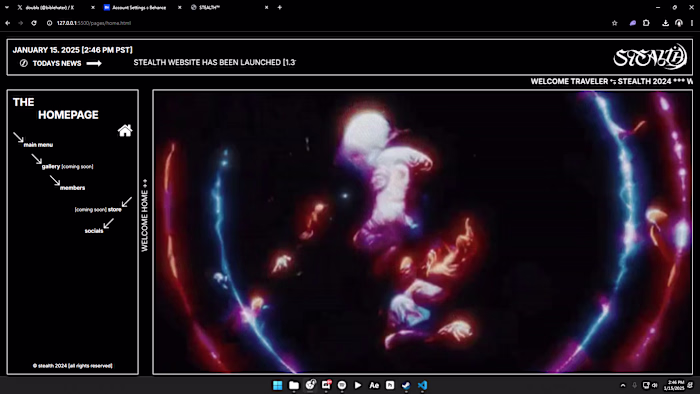700x394 pixels.
Task: Open the browser downloads icon
Action: [x=665, y=23]
